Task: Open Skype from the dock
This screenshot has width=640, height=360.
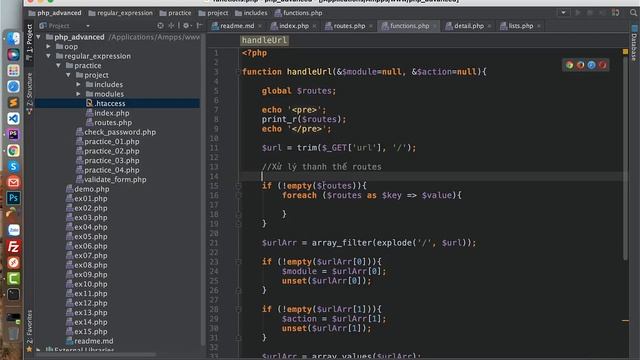Action: 13,167
